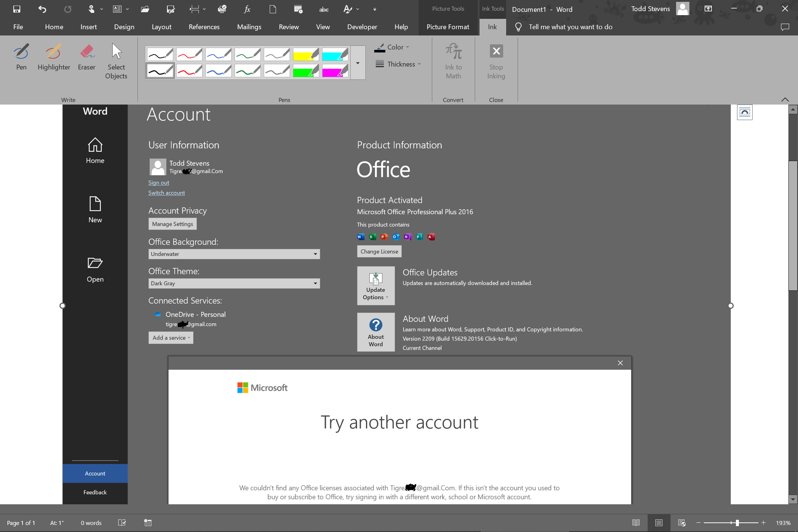Screen dimensions: 798x532
Task: Click the Sign out link
Action: point(158,182)
